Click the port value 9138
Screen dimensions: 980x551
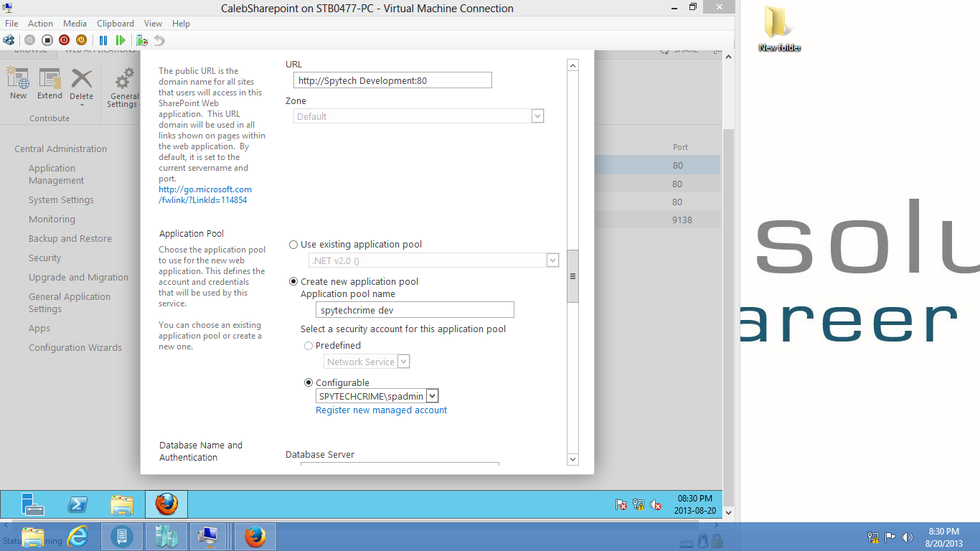pyautogui.click(x=682, y=220)
